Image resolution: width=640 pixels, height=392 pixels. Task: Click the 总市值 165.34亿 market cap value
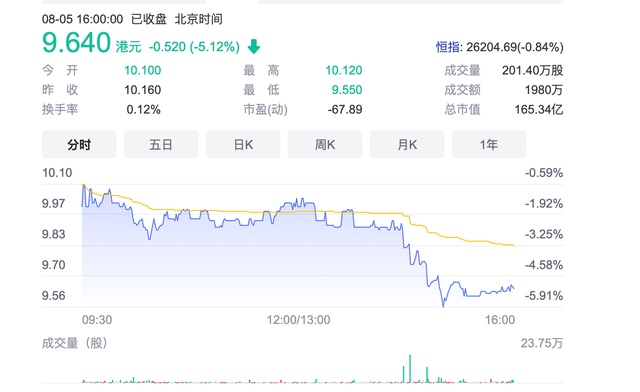tap(539, 109)
